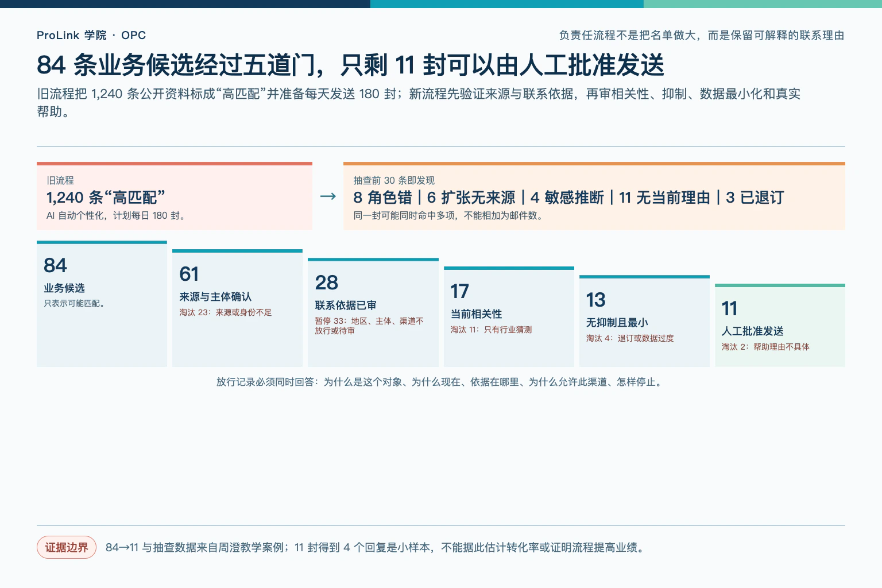Click the line starting 放行记录必须同时回答
This screenshot has height=588, width=882.
440,382
